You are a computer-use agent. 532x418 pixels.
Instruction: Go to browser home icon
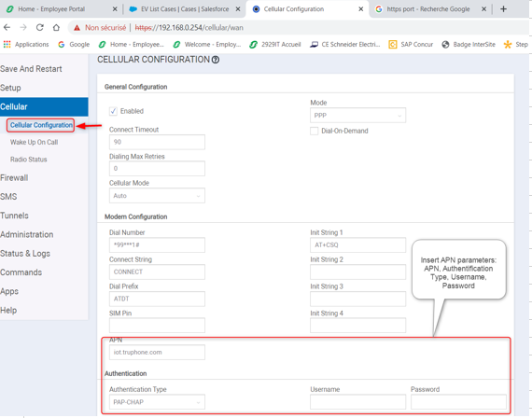56,27
